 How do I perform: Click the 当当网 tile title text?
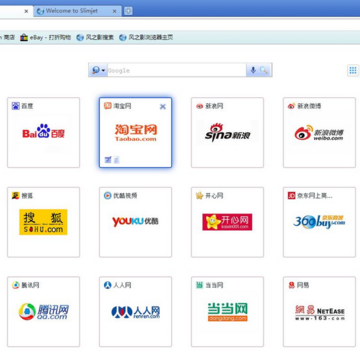tap(214, 285)
